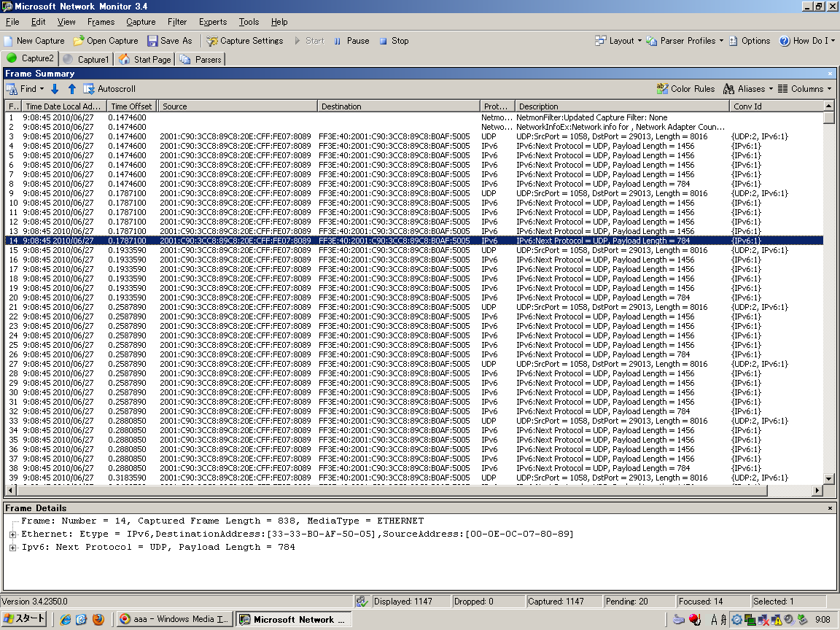Open the Columns dropdown menu
840x630 pixels.
point(805,89)
